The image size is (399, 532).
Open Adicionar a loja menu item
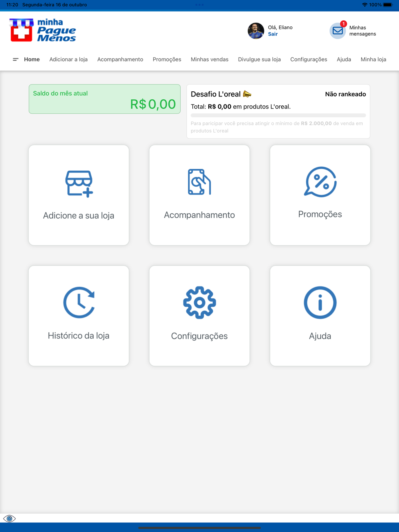[x=69, y=59]
